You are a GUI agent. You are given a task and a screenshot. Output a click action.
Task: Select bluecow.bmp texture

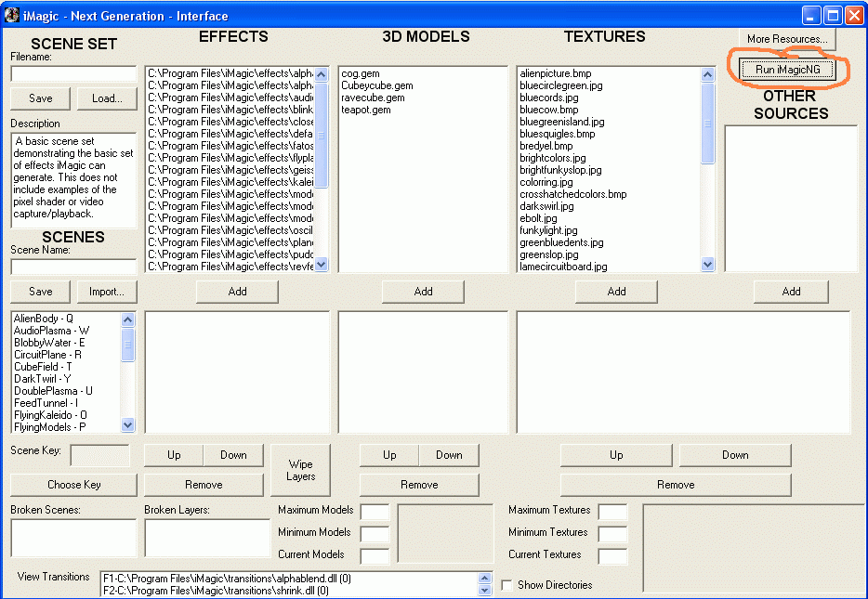[x=548, y=111]
